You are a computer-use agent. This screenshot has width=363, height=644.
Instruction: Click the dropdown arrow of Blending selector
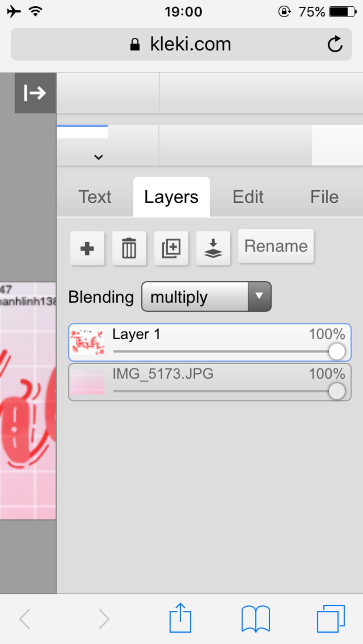pyautogui.click(x=259, y=297)
